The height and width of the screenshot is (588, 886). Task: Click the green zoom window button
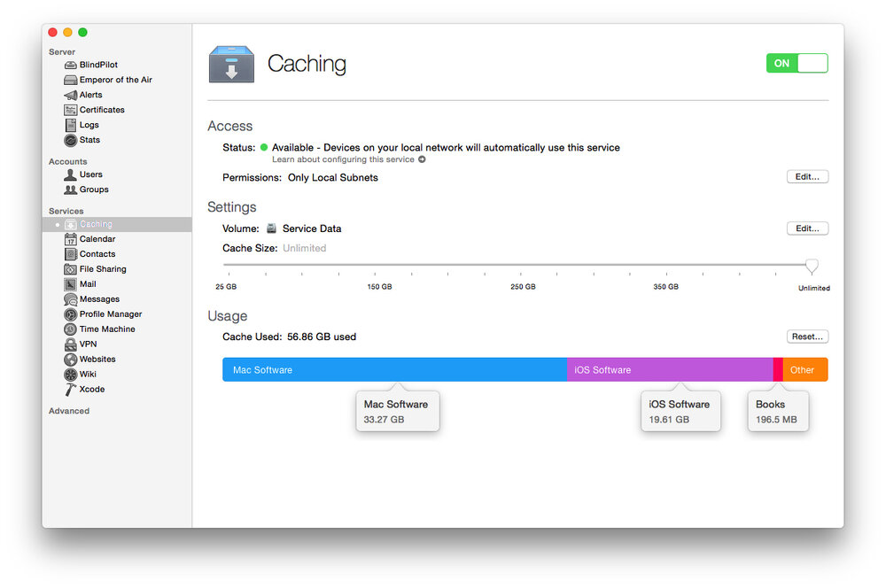(x=82, y=32)
